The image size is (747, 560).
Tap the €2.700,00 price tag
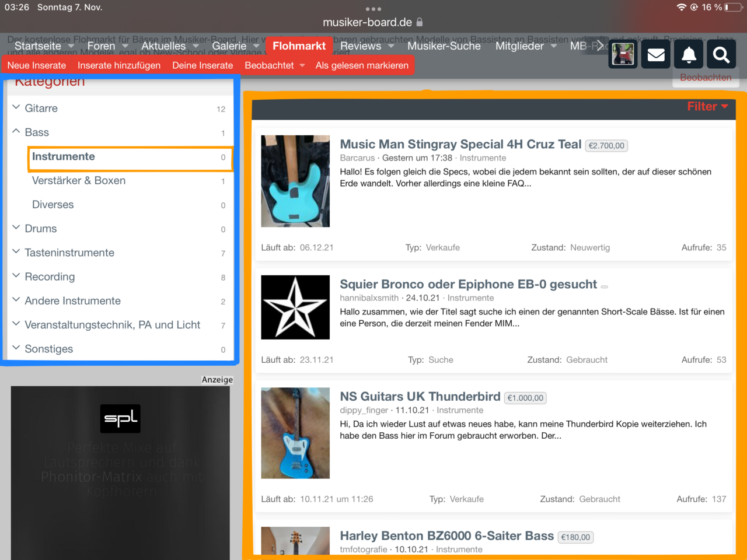(606, 146)
